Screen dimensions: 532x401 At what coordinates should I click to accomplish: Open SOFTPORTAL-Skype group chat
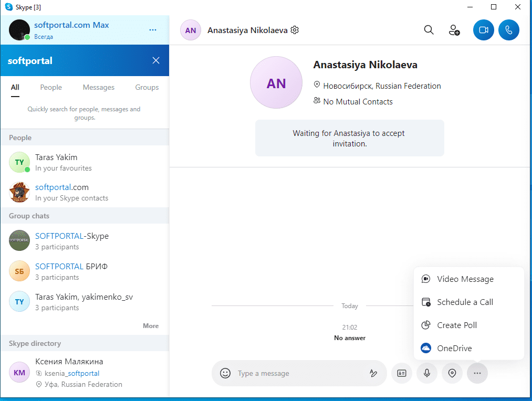click(85, 241)
